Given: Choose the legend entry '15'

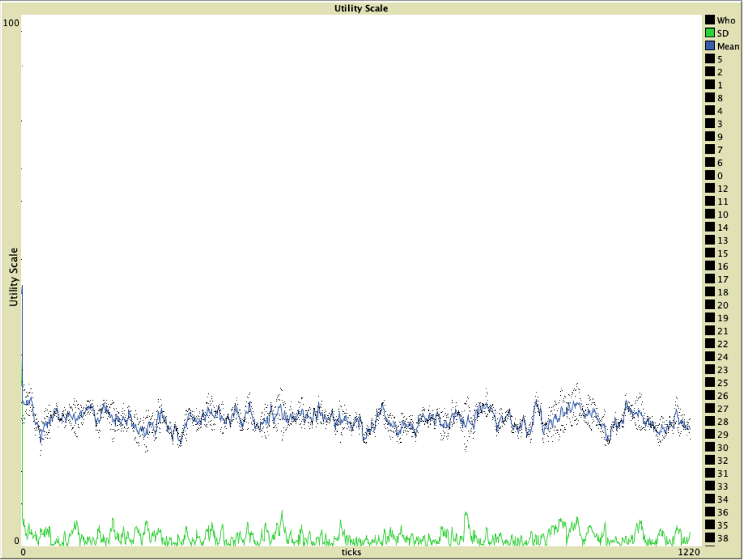Looking at the screenshot, I should (716, 253).
